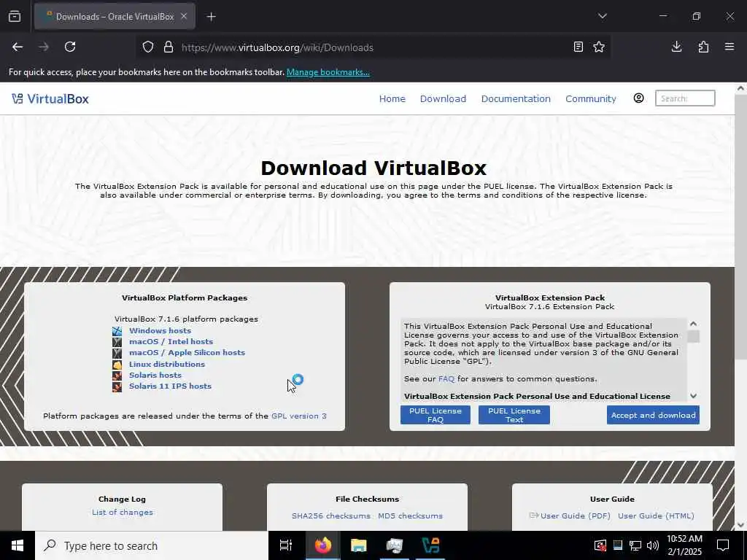The height and width of the screenshot is (560, 747).
Task: Click the browser address bar URL
Action: (277, 47)
